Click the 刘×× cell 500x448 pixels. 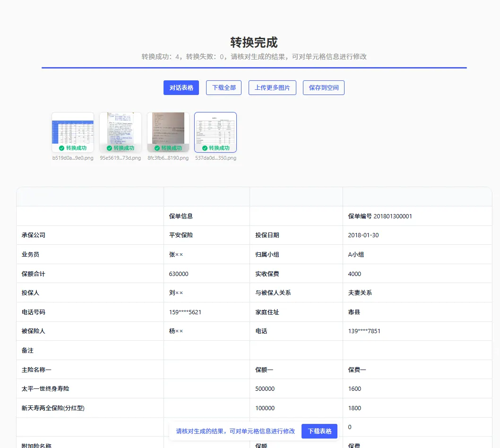(x=207, y=293)
